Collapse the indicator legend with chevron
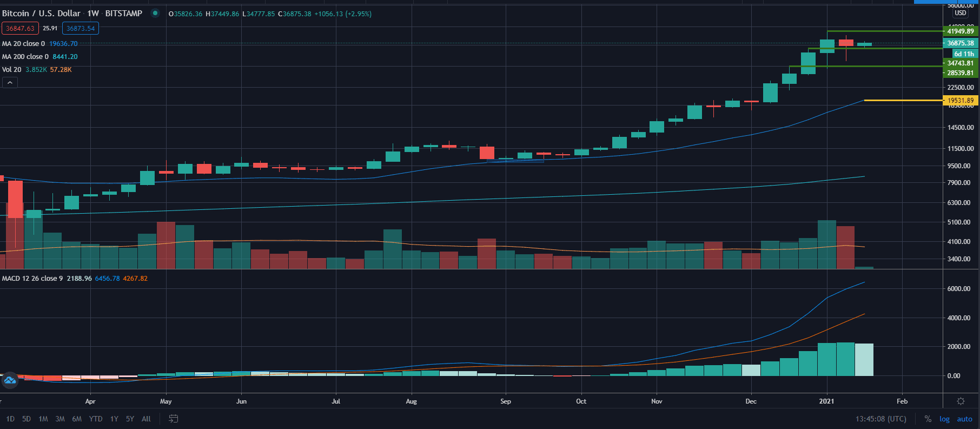This screenshot has width=980, height=429. (10, 83)
